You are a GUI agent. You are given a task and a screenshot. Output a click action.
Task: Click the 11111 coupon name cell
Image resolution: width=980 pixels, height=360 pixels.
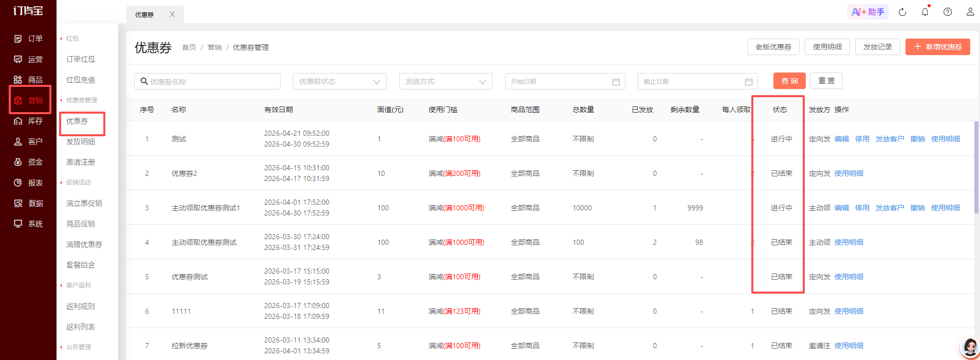181,311
